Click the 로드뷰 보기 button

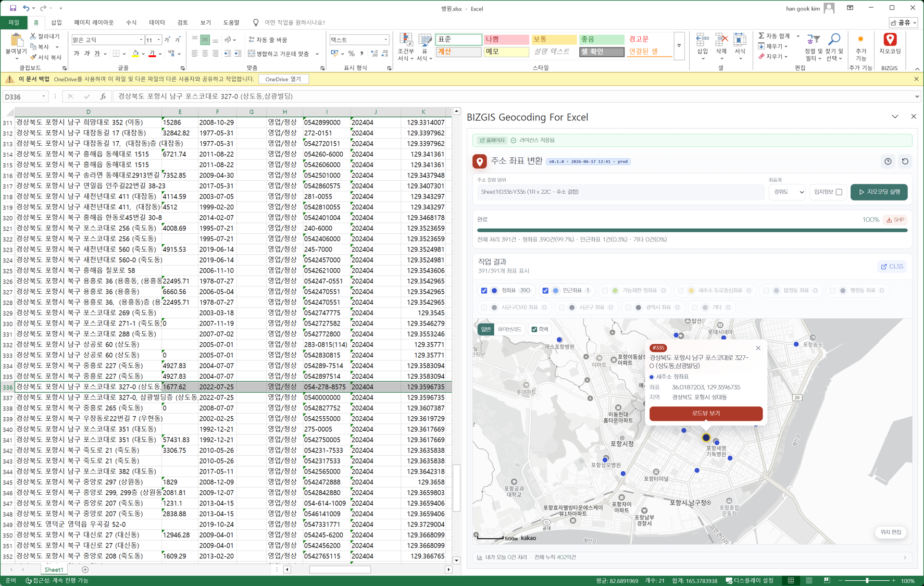tap(706, 413)
